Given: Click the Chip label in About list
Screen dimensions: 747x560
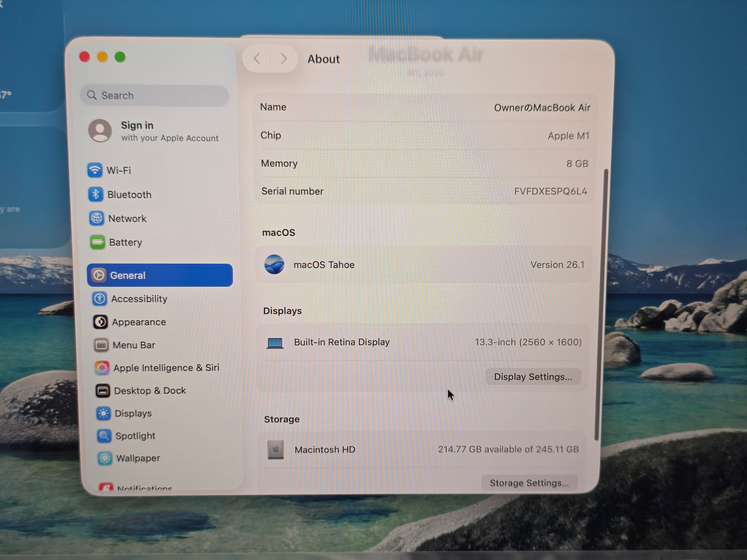Looking at the screenshot, I should [271, 135].
